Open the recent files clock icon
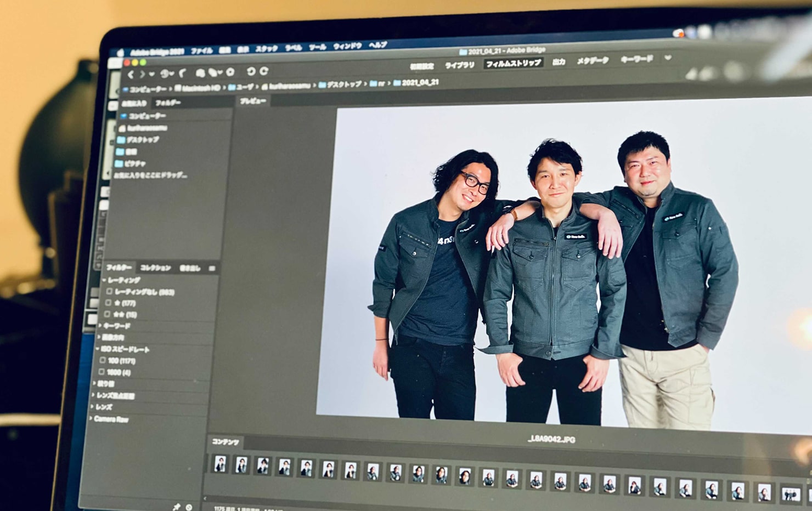The width and height of the screenshot is (812, 511). click(165, 73)
